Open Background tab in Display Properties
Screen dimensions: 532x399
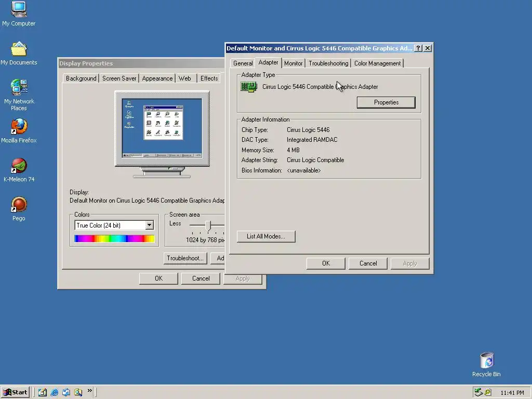tap(81, 78)
